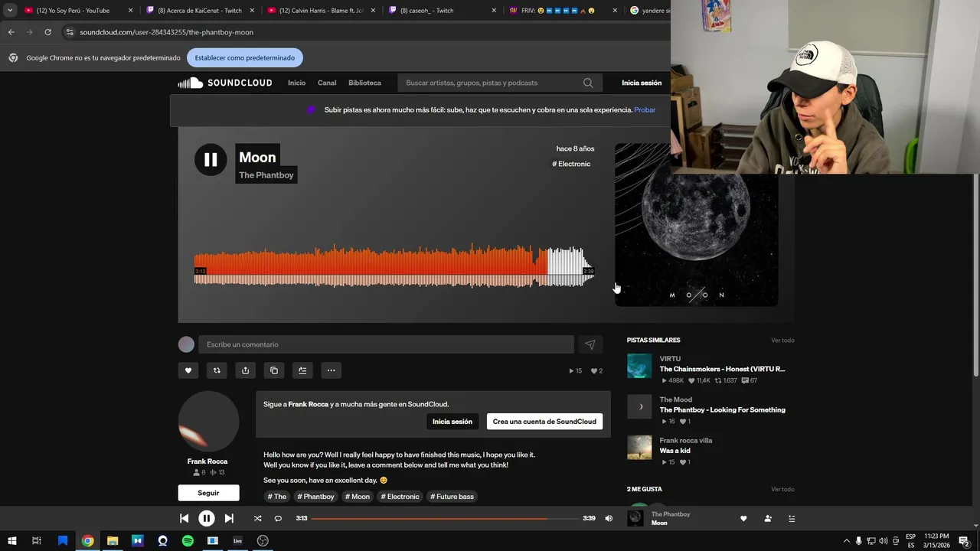
Task: Send comment with paper plane icon
Action: coord(590,344)
